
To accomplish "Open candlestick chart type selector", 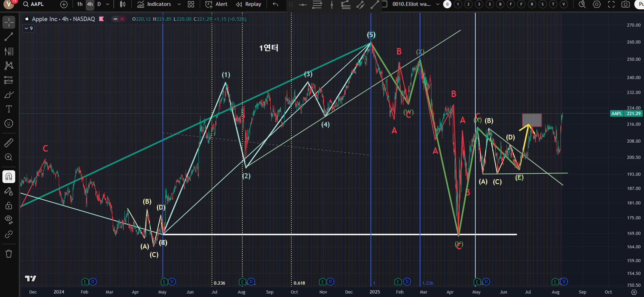I will [122, 4].
